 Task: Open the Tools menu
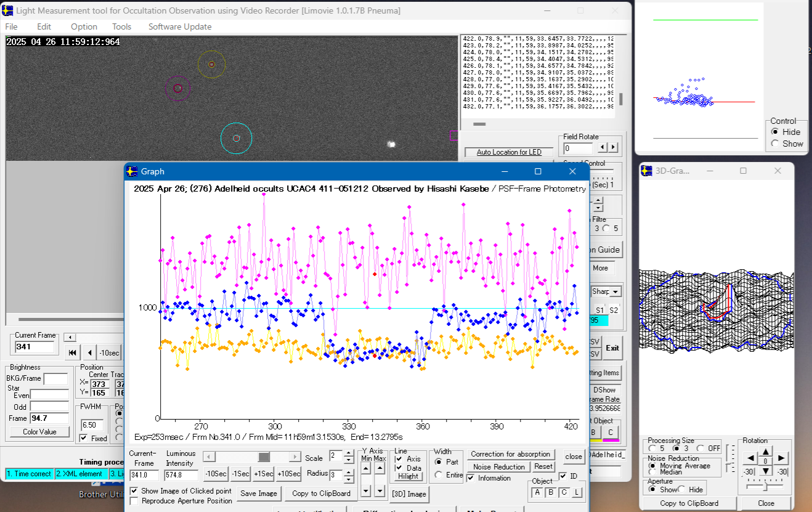[x=121, y=26]
